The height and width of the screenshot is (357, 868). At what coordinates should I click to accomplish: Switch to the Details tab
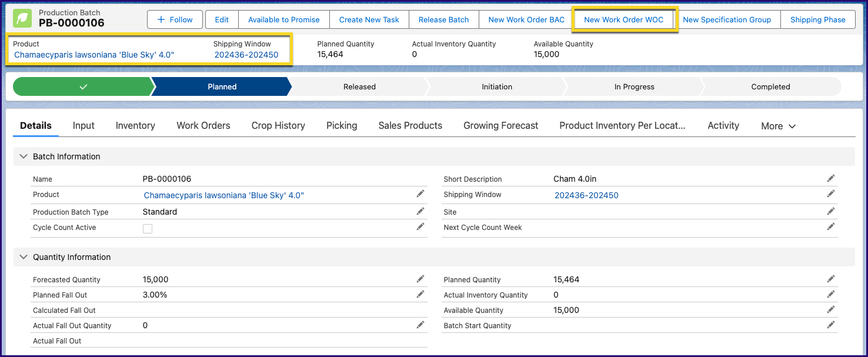[36, 125]
